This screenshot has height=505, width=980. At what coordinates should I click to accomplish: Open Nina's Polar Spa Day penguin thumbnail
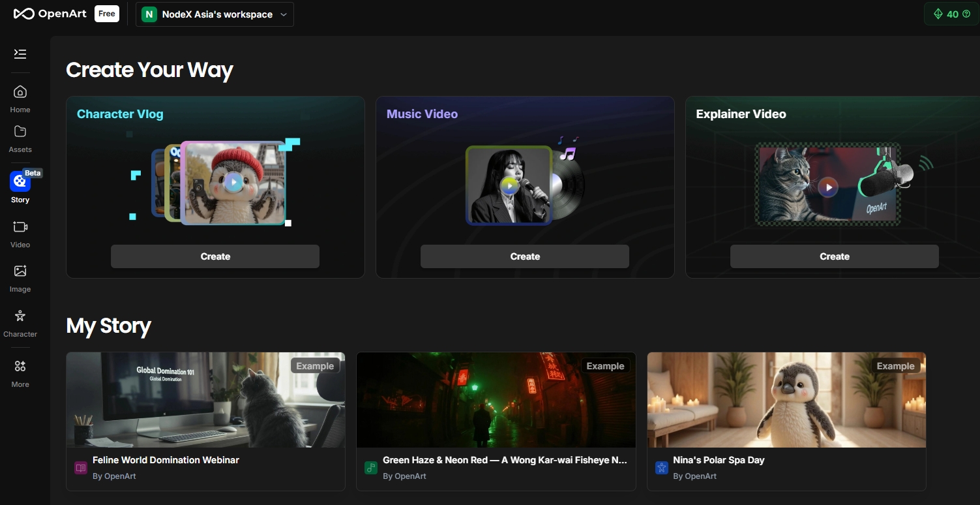point(786,400)
